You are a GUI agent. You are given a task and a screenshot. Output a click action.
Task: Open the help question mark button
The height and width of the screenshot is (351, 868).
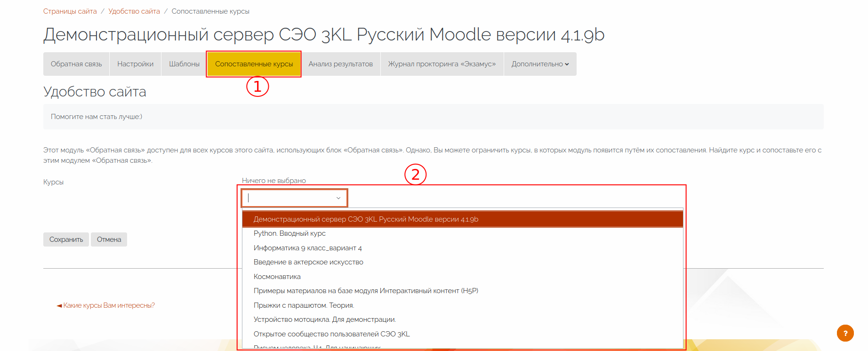click(845, 333)
